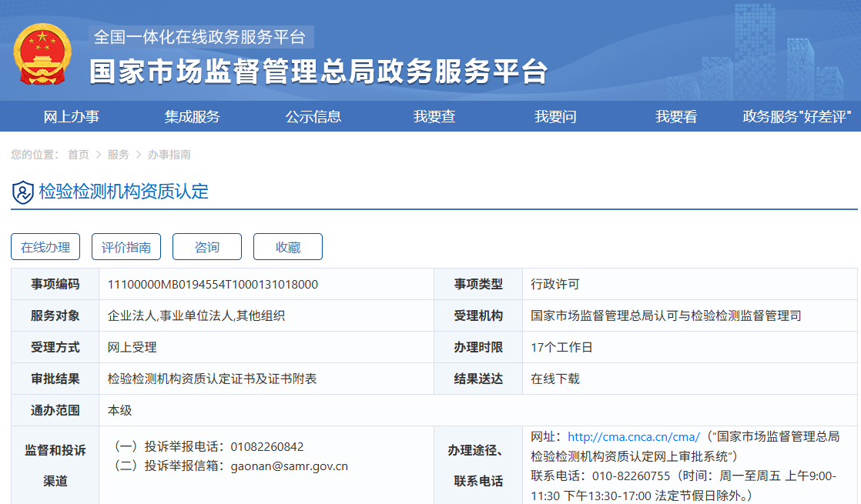
Task: Select 我要查 in the navigation bar
Action: pyautogui.click(x=434, y=117)
